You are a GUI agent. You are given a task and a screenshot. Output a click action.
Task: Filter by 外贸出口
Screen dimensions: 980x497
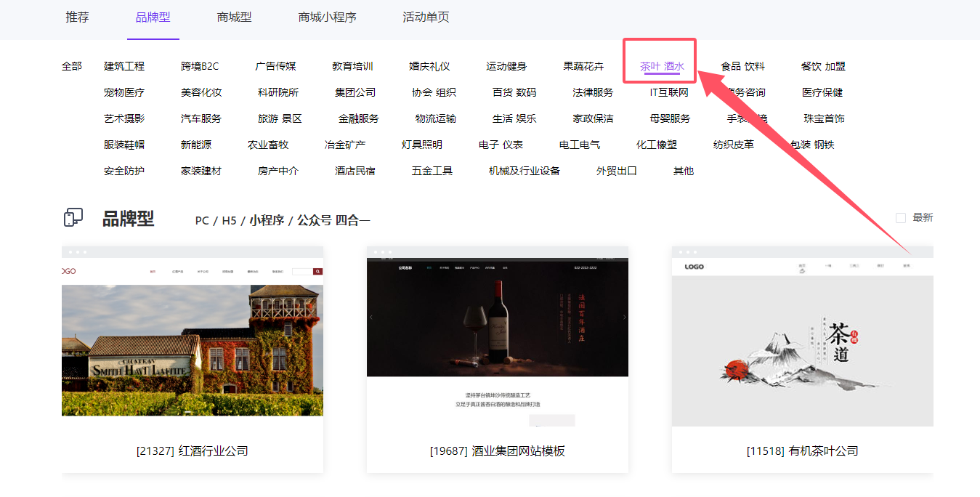tap(617, 171)
